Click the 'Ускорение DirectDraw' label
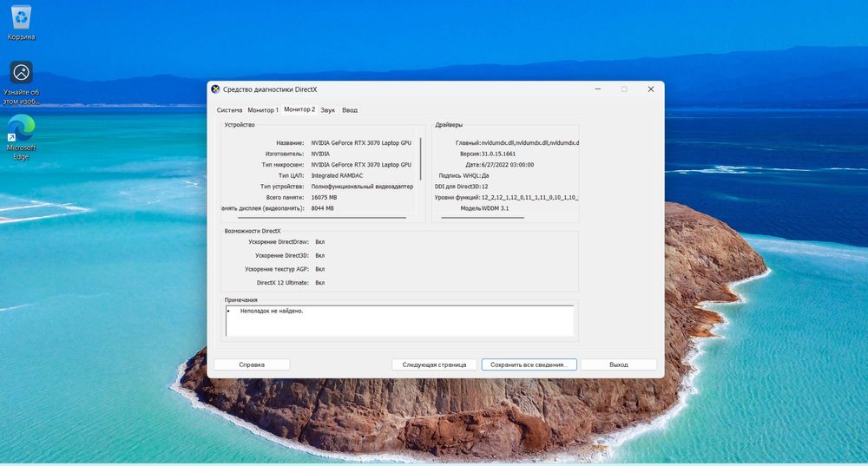The height and width of the screenshot is (466, 868). (279, 242)
